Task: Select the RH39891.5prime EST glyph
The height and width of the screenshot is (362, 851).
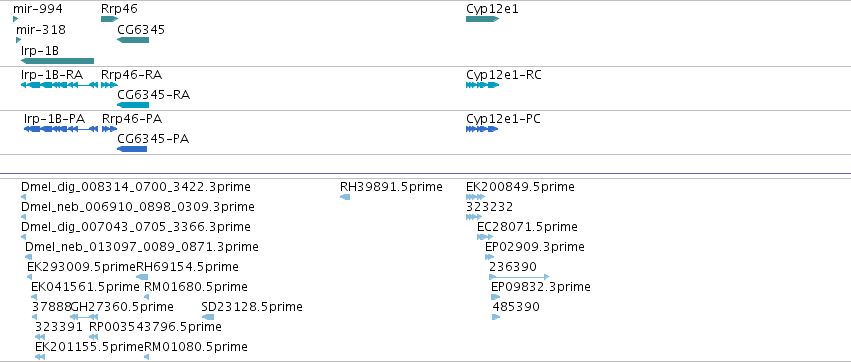Action: pos(345,197)
